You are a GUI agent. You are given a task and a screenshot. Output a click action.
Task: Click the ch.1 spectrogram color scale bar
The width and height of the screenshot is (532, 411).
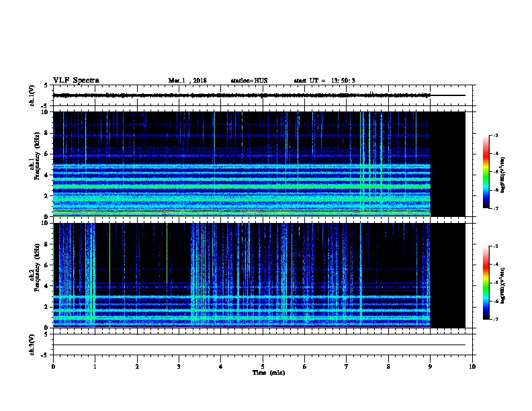(x=486, y=172)
